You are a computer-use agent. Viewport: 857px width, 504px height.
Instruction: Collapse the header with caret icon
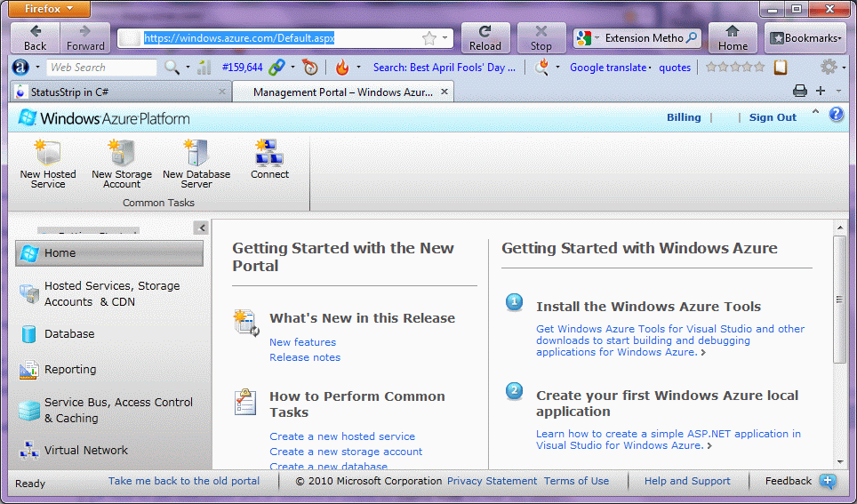coord(815,111)
